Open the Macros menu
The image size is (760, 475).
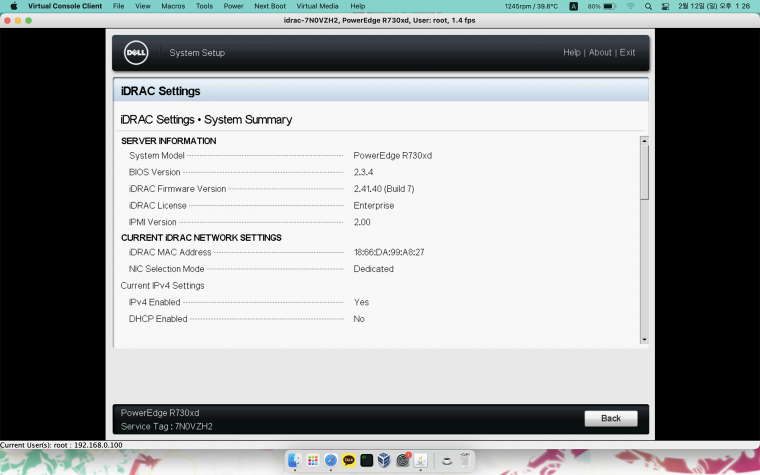tap(173, 6)
